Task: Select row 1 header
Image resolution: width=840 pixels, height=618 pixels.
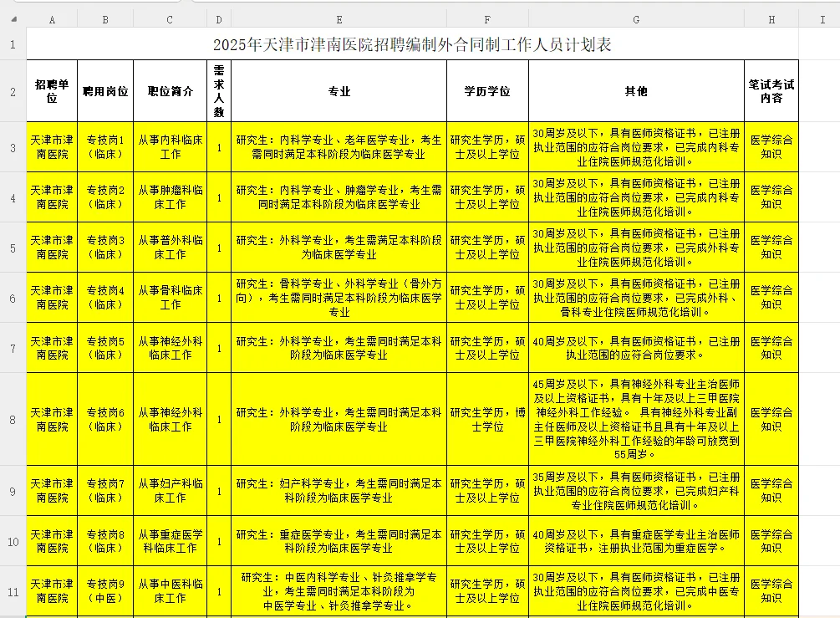Action: point(13,44)
